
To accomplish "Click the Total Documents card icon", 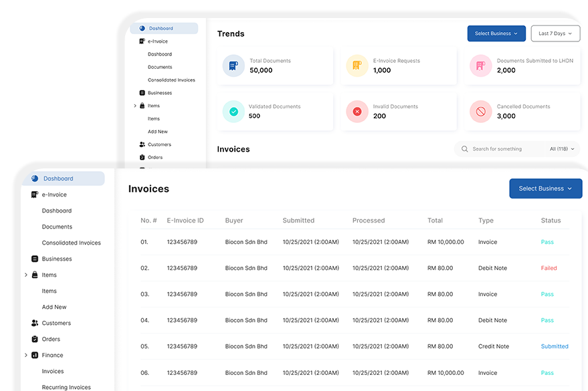I will pos(233,66).
